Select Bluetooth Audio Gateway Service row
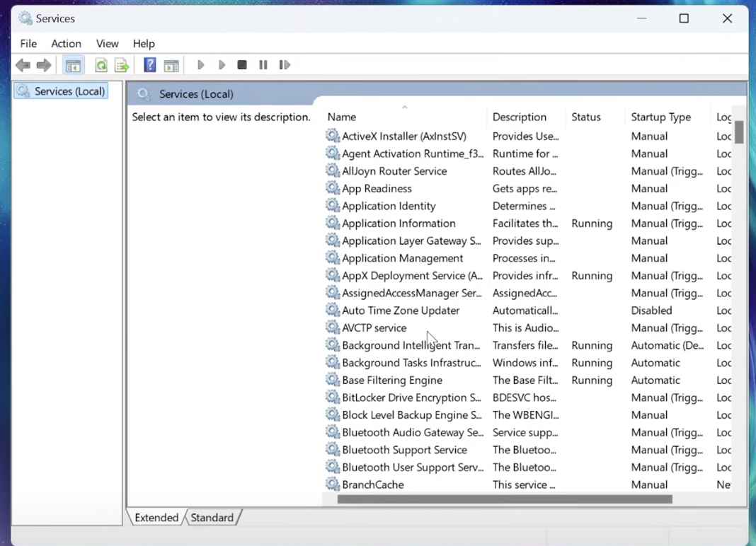This screenshot has width=756, height=546. pyautogui.click(x=527, y=432)
